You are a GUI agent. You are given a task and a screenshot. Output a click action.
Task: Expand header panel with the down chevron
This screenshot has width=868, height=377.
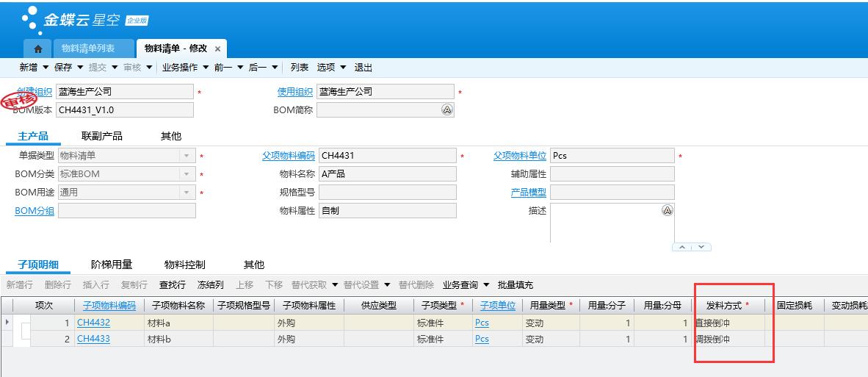pyautogui.click(x=701, y=247)
